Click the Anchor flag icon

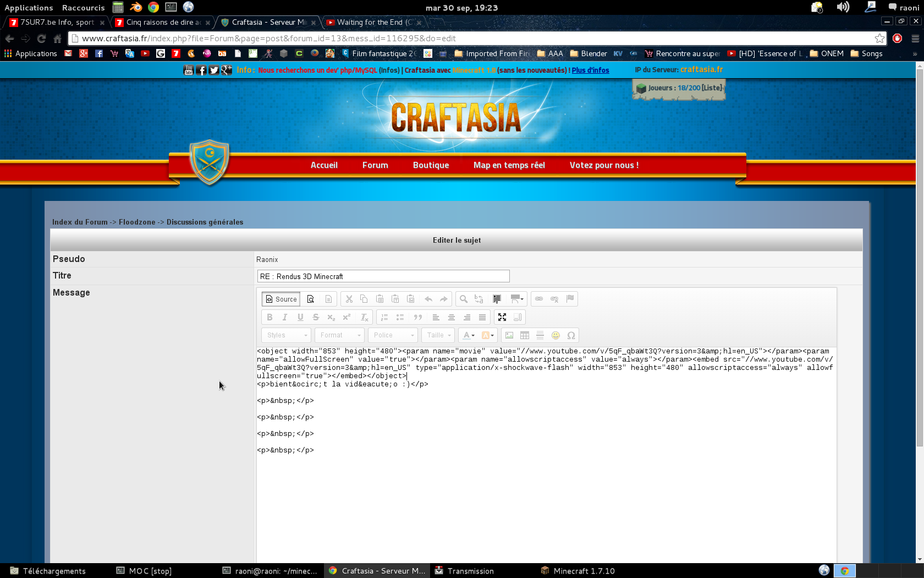570,299
